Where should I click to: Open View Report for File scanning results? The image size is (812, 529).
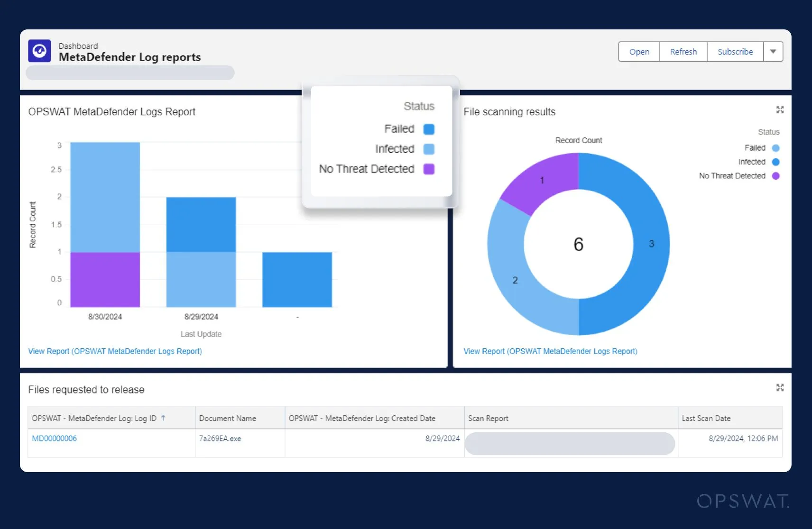pos(550,351)
